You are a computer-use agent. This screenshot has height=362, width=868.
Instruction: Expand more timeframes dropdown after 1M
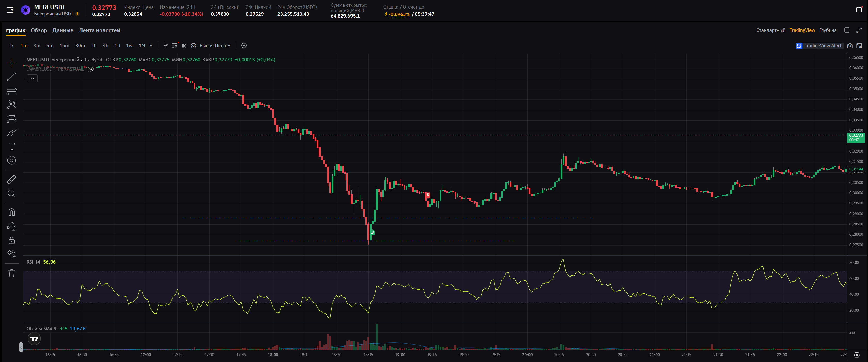point(151,45)
